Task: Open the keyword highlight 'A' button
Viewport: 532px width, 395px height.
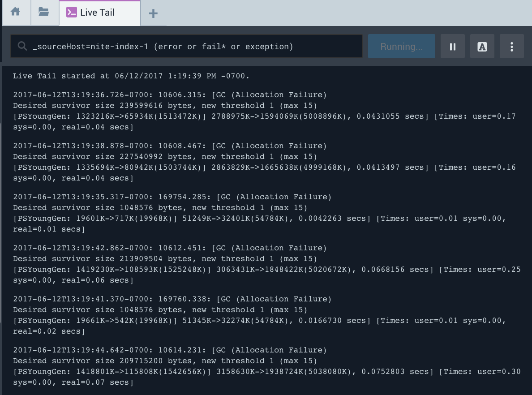Action: point(482,47)
